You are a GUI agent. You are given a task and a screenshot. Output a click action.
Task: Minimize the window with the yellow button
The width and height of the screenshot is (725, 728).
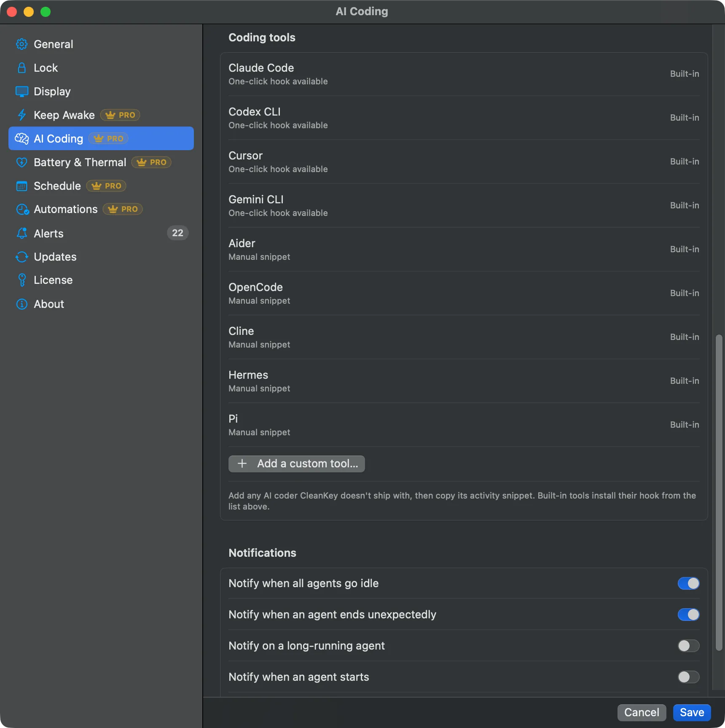29,12
